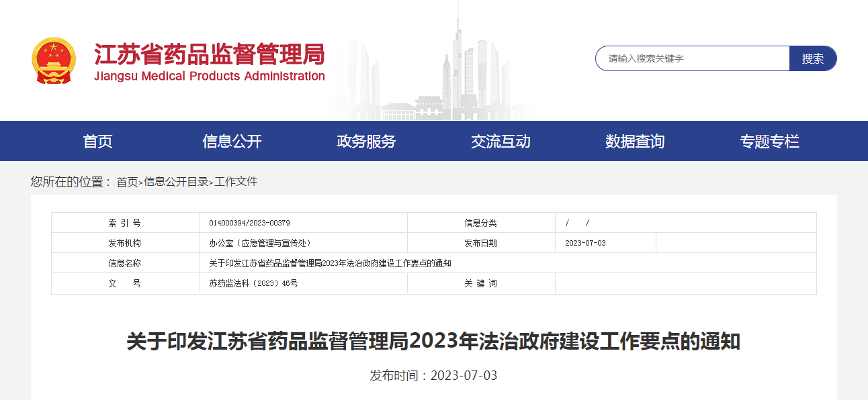Click the 索引号 label cell
Viewport: 868px width, 400px height.
pos(125,223)
